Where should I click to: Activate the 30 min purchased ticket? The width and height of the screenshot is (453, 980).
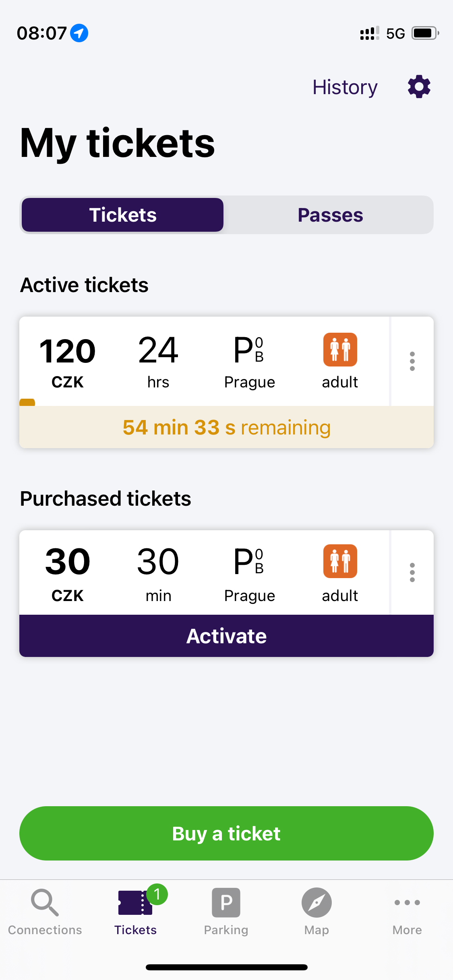pyautogui.click(x=226, y=636)
